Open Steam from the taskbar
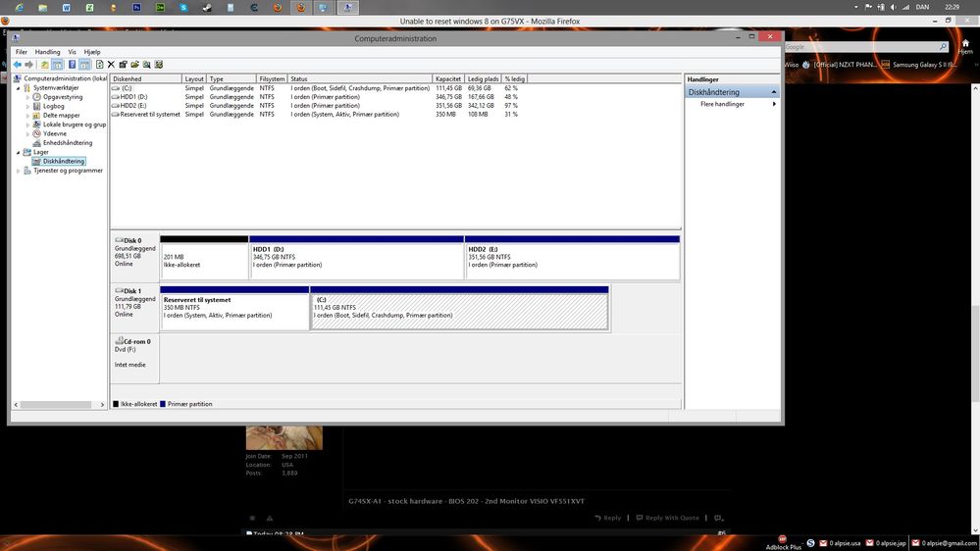980x551 pixels. [207, 8]
